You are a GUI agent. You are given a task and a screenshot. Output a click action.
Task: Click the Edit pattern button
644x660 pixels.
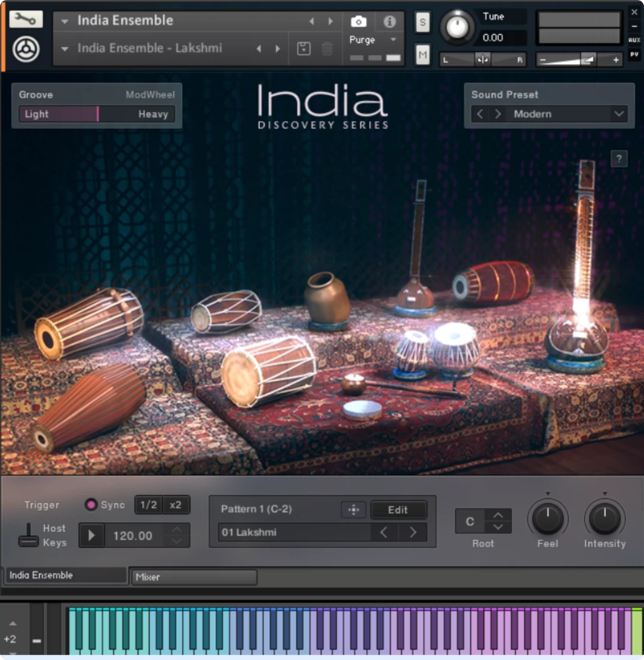398,510
